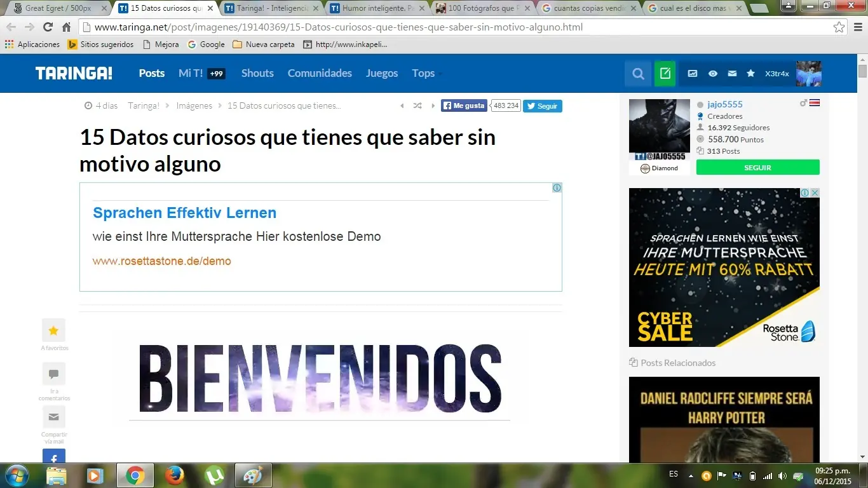Bookmark page with star in address bar
The image size is (868, 488).
click(x=839, y=27)
